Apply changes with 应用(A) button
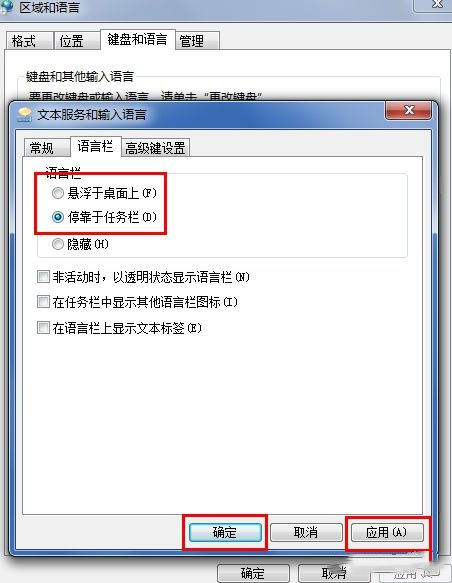The width and height of the screenshot is (452, 583). [x=387, y=532]
